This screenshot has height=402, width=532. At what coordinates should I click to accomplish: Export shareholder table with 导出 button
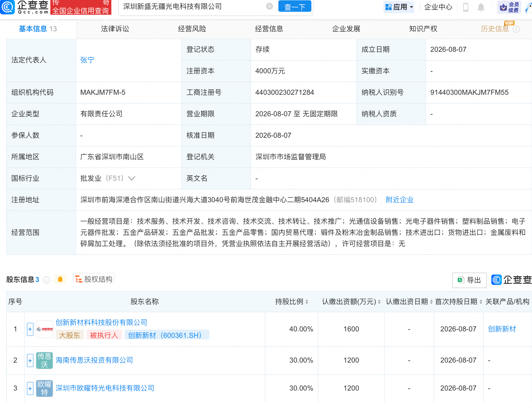pos(470,280)
